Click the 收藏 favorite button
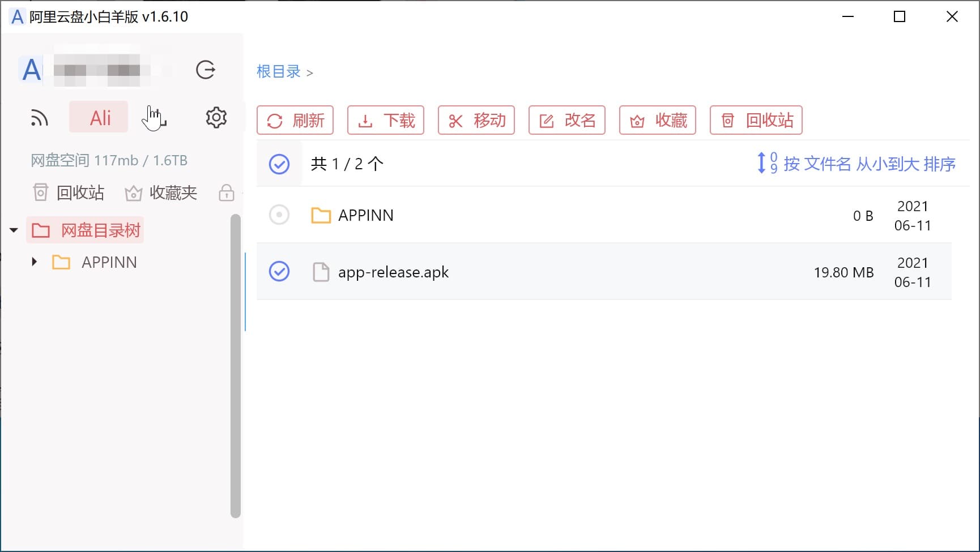Screen dimensions: 980x552 658,120
